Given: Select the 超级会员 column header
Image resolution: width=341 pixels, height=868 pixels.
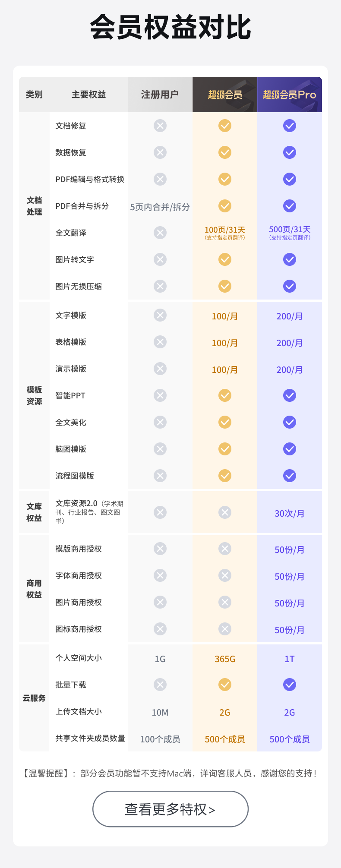Looking at the screenshot, I should point(225,95).
